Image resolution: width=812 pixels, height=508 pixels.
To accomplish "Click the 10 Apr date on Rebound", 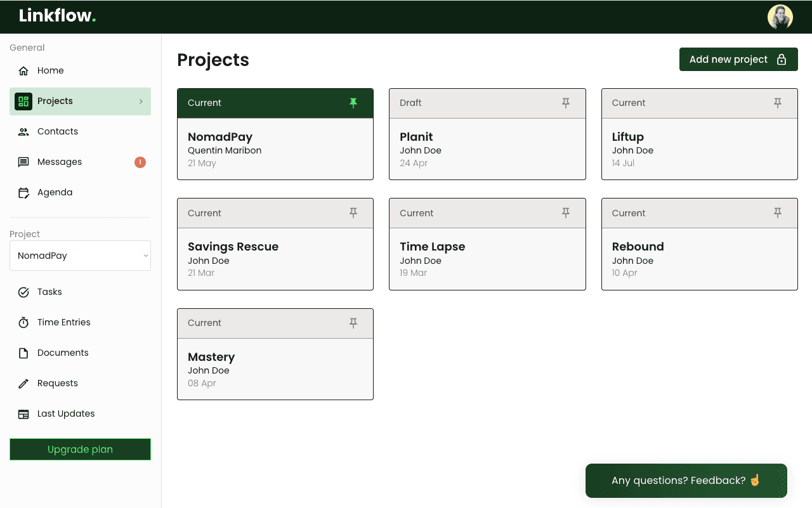I will click(x=625, y=273).
